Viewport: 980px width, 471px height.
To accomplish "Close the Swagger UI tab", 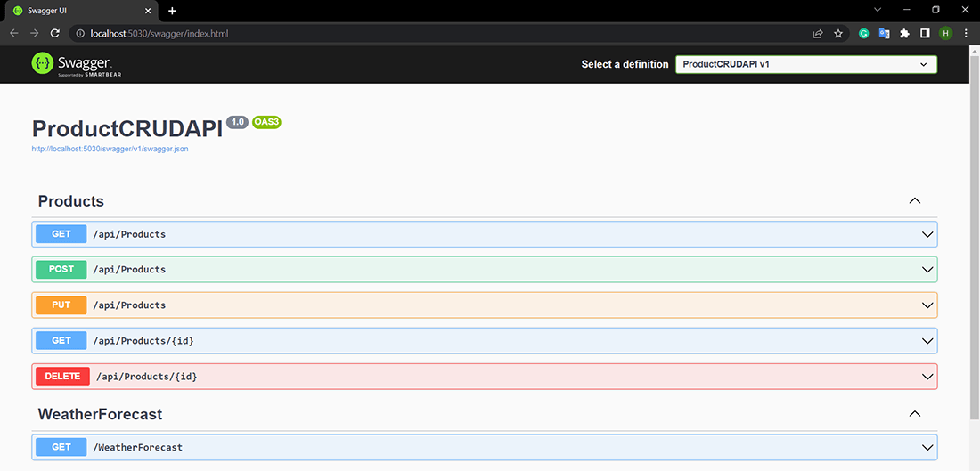I will pyautogui.click(x=148, y=11).
